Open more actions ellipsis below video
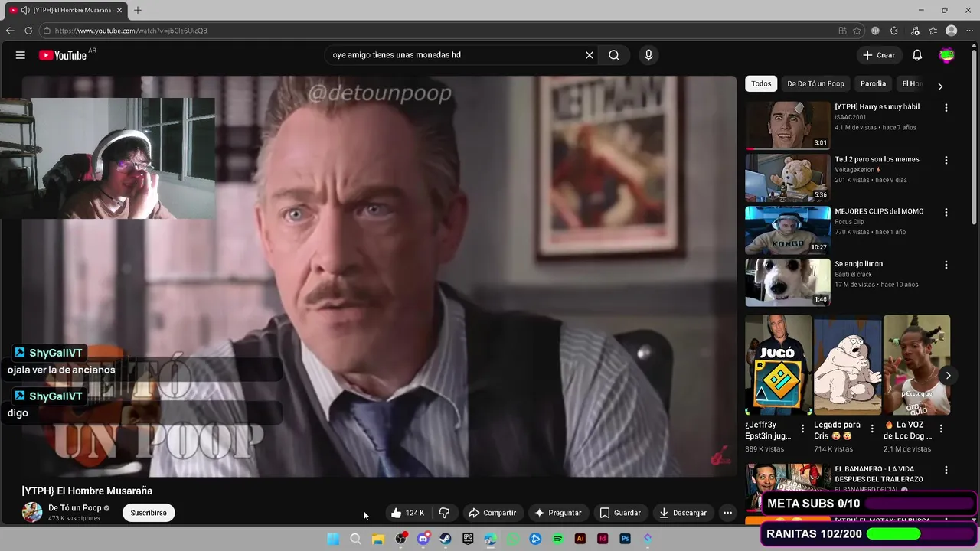The image size is (980, 551). (728, 513)
